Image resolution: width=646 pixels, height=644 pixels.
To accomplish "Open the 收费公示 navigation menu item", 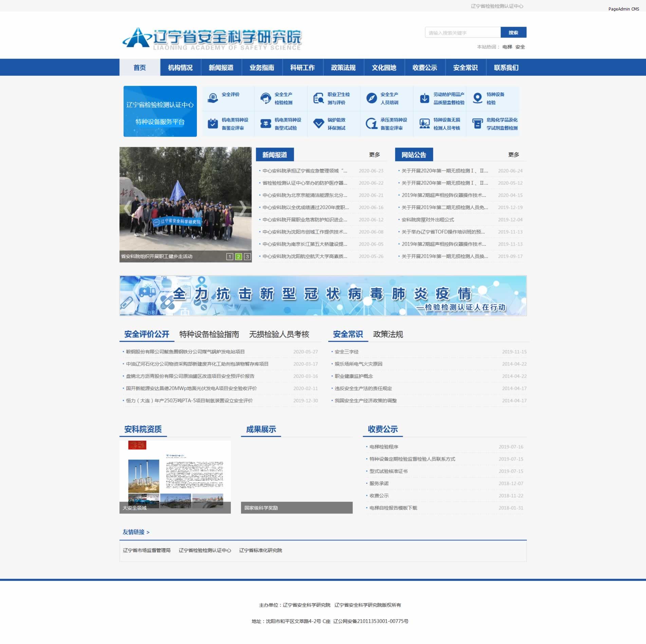I will [x=425, y=68].
